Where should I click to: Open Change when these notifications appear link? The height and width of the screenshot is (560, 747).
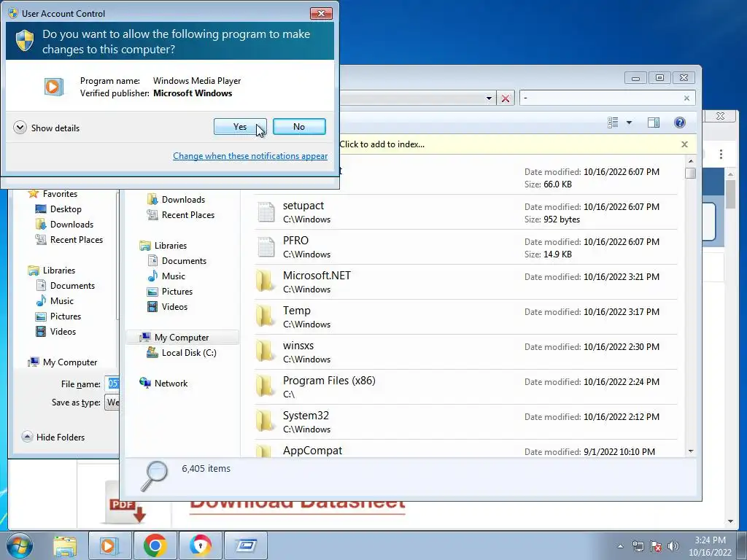click(250, 156)
